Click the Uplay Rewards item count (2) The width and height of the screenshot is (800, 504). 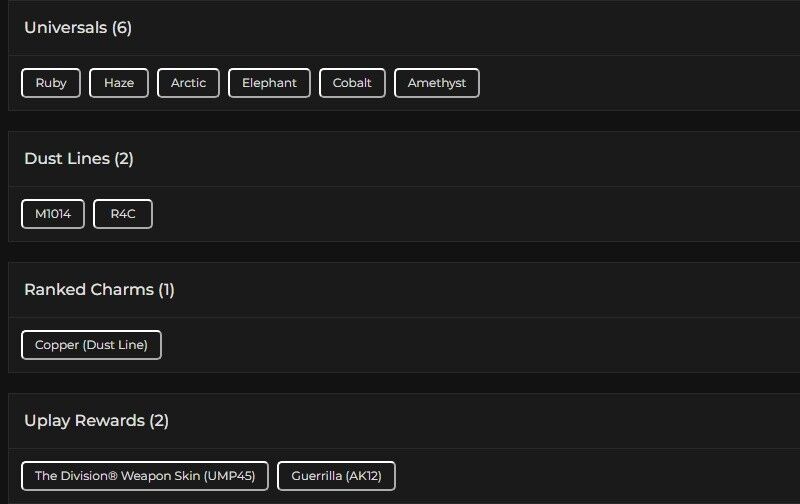(x=159, y=420)
